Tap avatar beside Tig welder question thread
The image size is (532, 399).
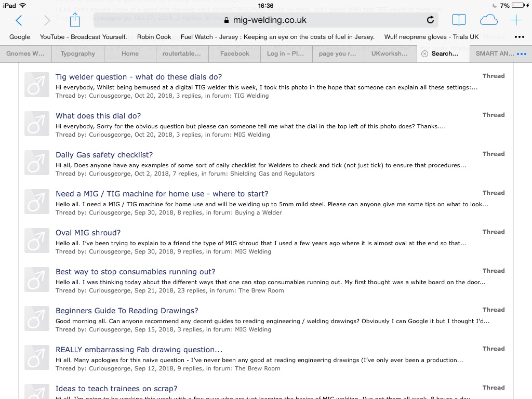[x=37, y=85]
